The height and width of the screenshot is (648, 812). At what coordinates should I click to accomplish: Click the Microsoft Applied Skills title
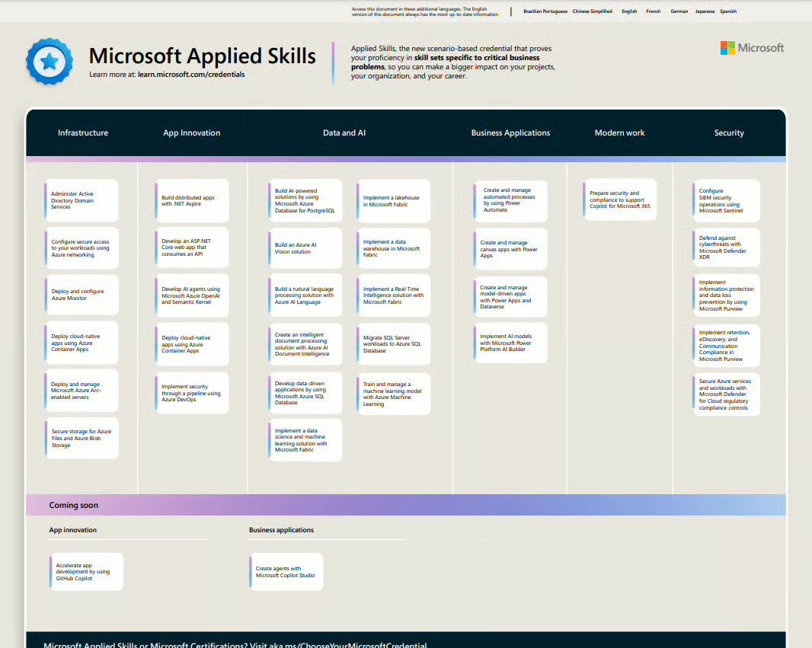pos(202,56)
